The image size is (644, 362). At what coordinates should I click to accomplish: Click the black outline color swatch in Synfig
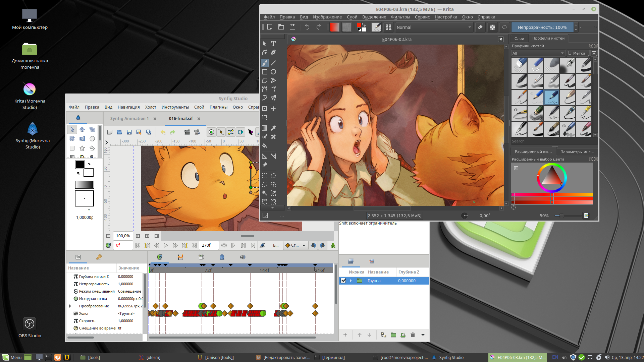coord(80,165)
